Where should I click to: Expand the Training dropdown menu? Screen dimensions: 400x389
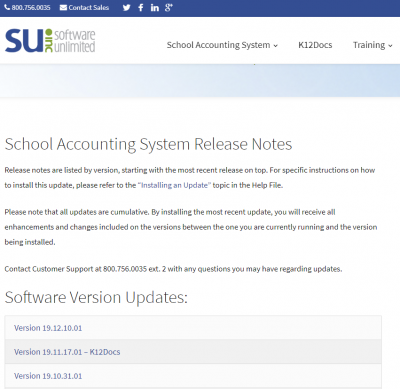373,45
